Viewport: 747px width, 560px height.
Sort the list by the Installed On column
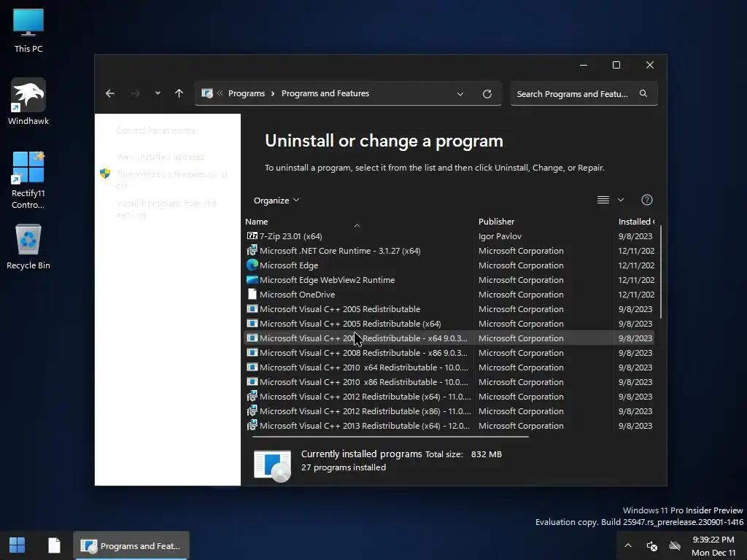tap(635, 222)
